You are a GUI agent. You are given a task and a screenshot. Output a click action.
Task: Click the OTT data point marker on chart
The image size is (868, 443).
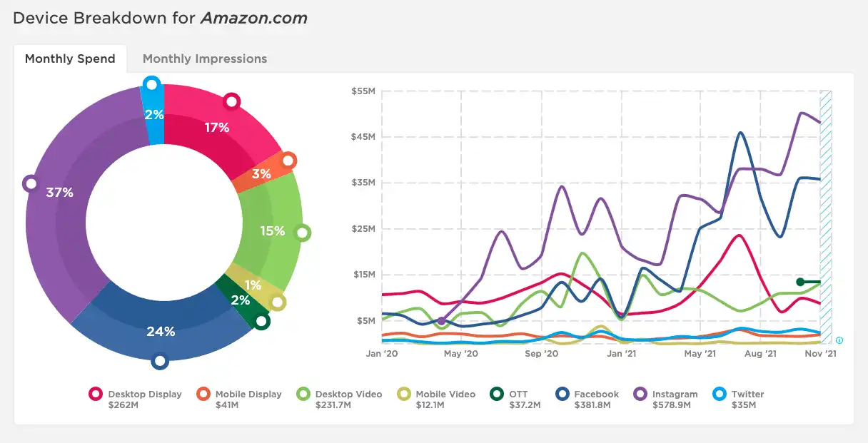tap(800, 282)
